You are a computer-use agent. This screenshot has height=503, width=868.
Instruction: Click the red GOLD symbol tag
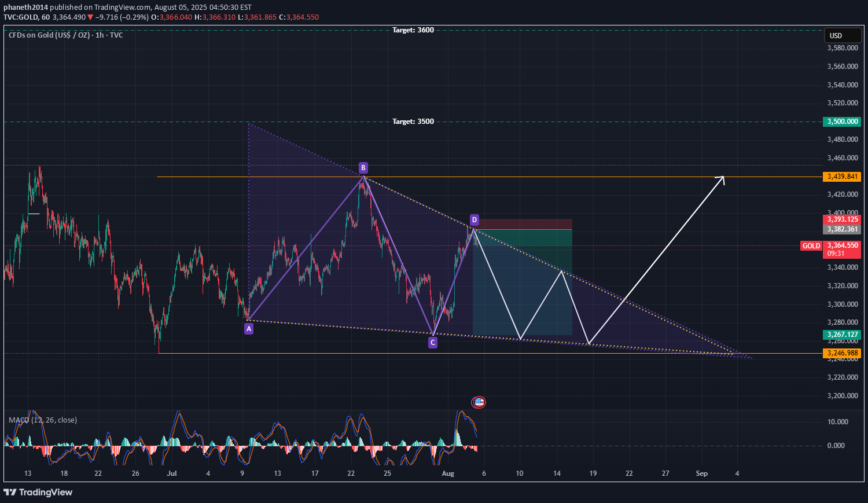(x=811, y=246)
